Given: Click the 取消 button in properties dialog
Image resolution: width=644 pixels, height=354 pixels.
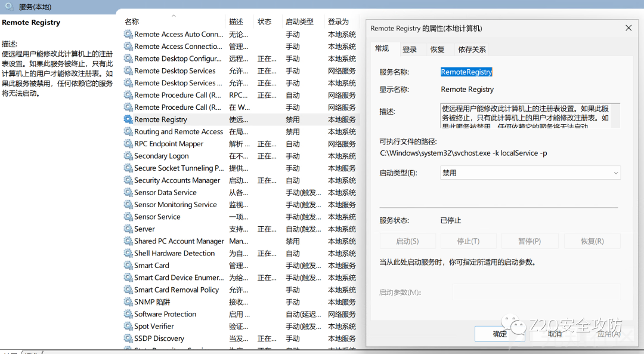Looking at the screenshot, I should [555, 334].
